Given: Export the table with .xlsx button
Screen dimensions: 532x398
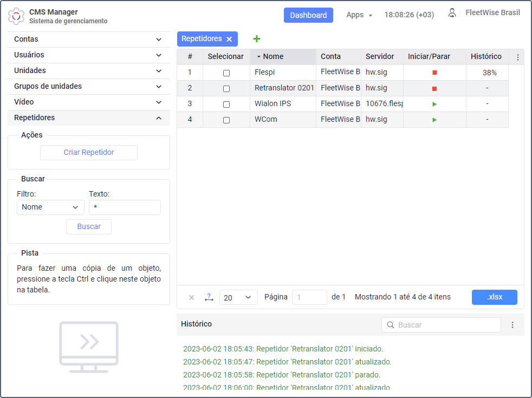Looking at the screenshot, I should tap(494, 297).
